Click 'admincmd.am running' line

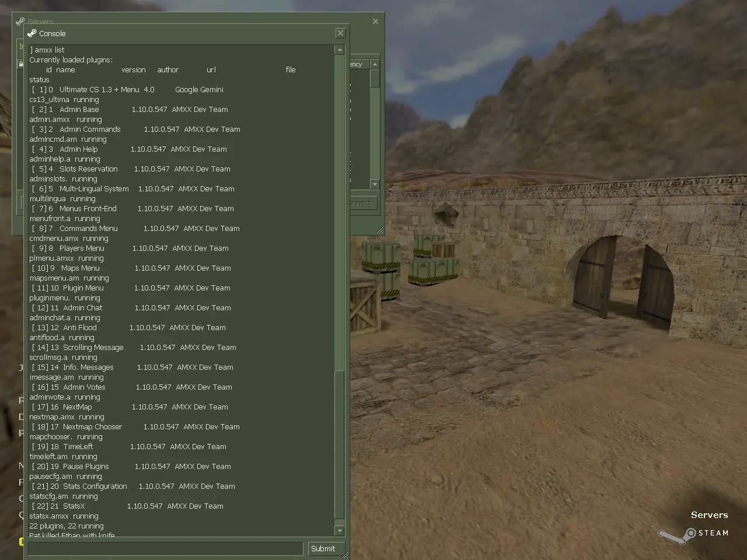(x=68, y=139)
